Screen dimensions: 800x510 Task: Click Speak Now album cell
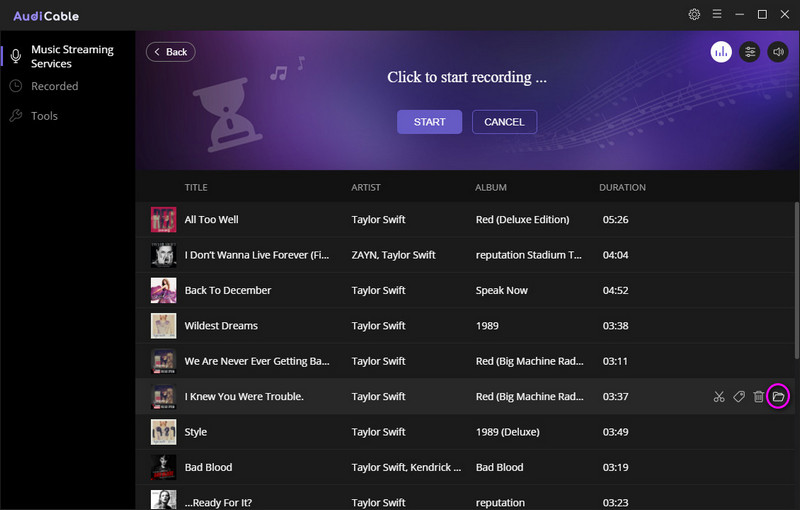[x=502, y=290]
